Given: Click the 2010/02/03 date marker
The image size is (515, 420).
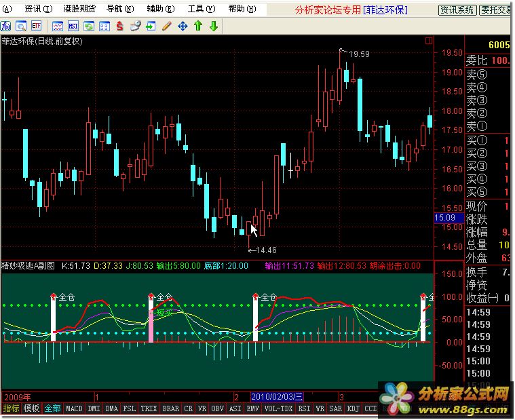Looking at the screenshot, I should 278,397.
